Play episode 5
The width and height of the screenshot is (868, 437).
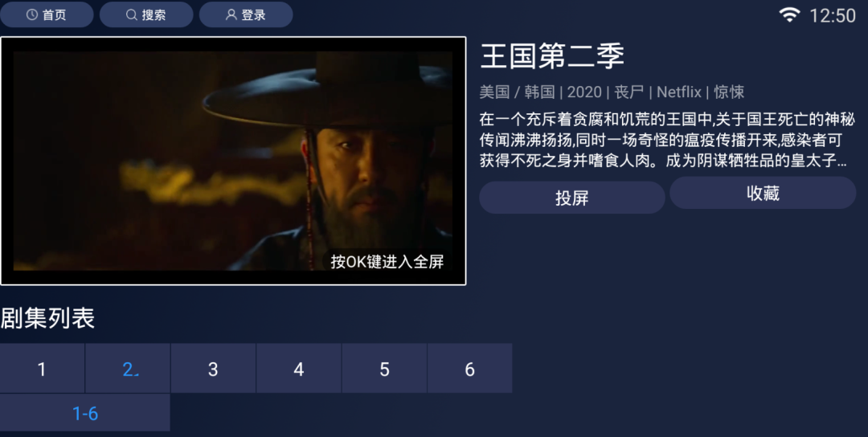[x=384, y=369]
